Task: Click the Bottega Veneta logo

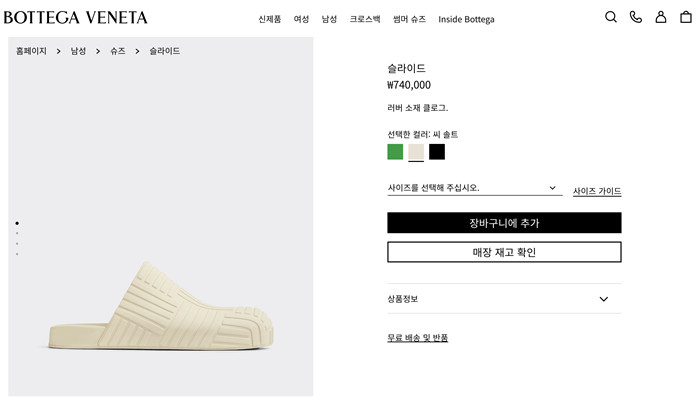Action: click(x=76, y=18)
